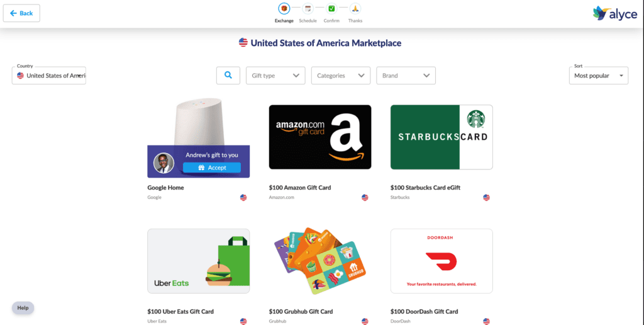Click the Schedule calendar step icon

(x=308, y=9)
